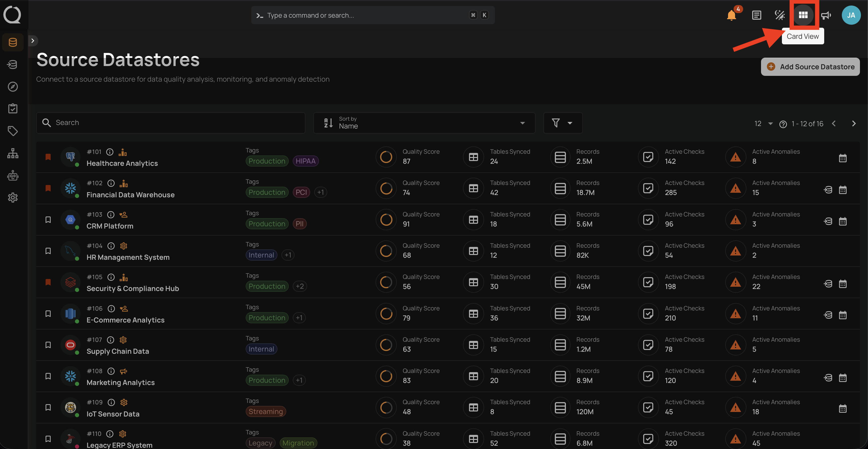
Task: Click the Tables Synced icon for HR Management System
Action: tap(474, 251)
